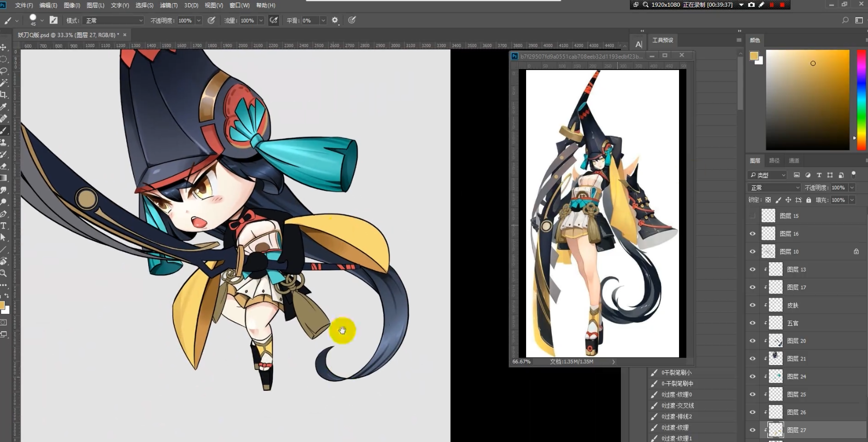868x442 pixels.
Task: Select the Crop tool
Action: coord(4,95)
